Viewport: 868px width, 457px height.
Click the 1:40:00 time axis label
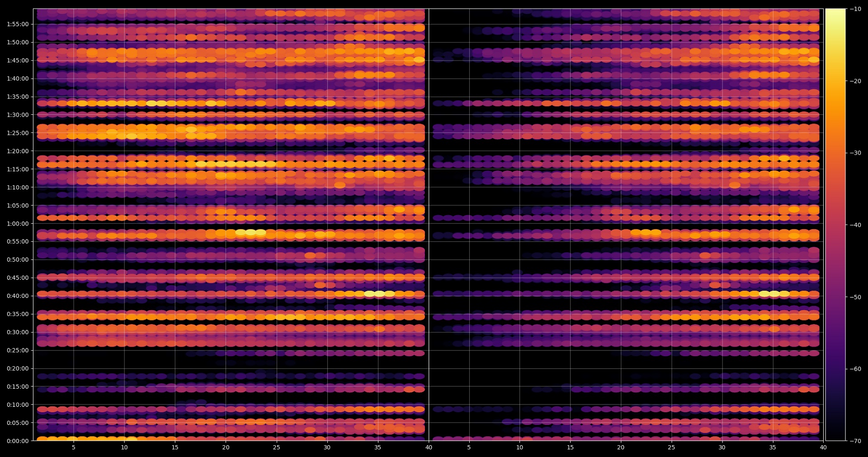pos(18,79)
